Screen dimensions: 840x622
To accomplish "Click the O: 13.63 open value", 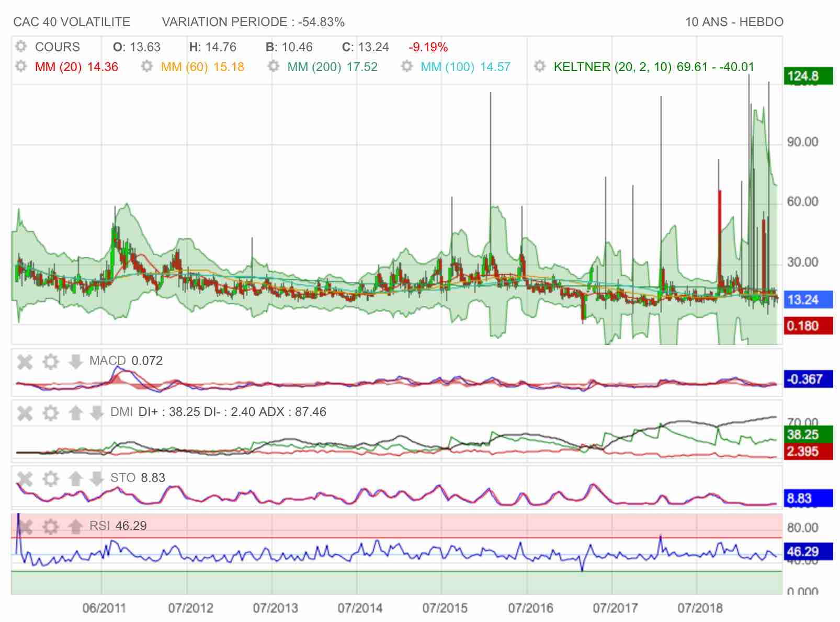I will point(137,47).
